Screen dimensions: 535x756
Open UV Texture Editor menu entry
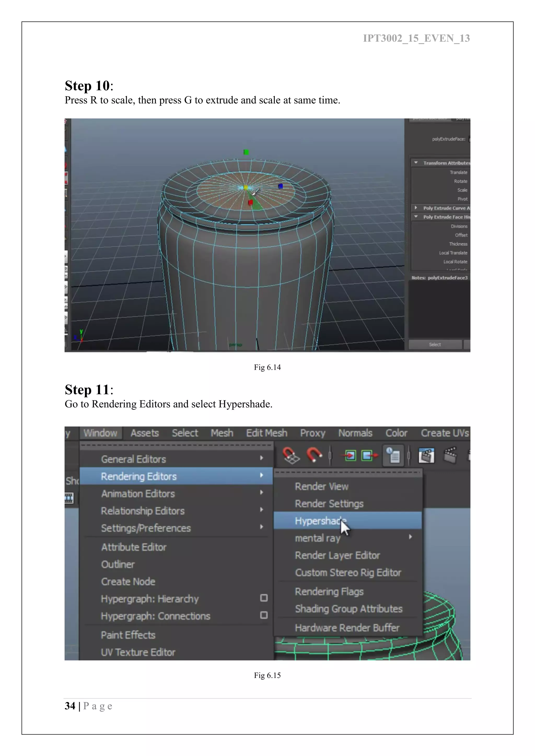[x=138, y=652]
